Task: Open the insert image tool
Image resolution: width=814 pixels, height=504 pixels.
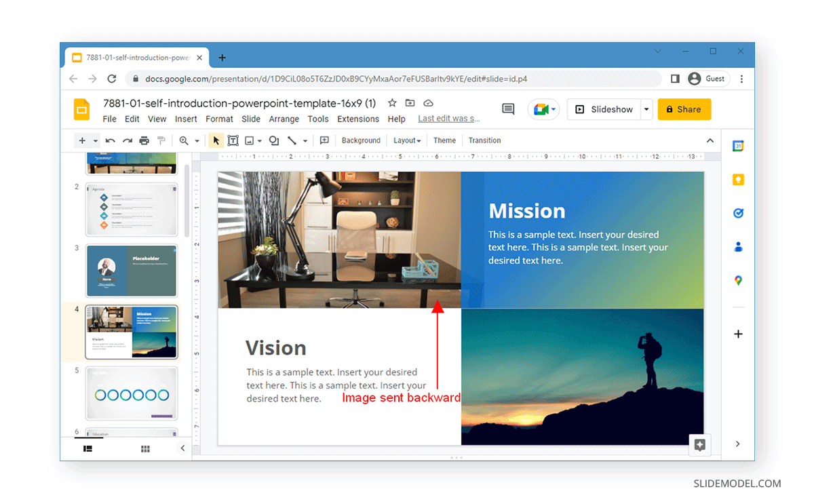Action: (250, 140)
